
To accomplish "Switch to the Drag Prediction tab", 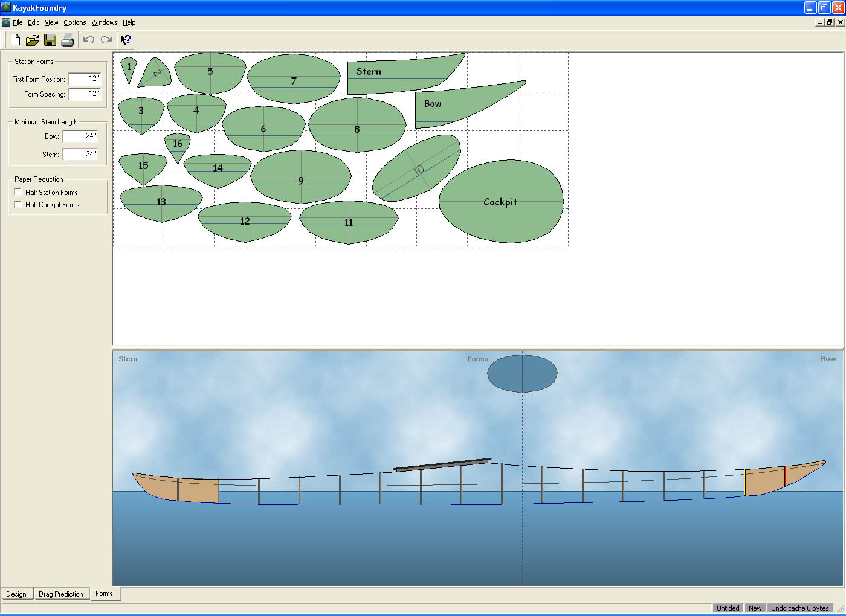I will (61, 594).
